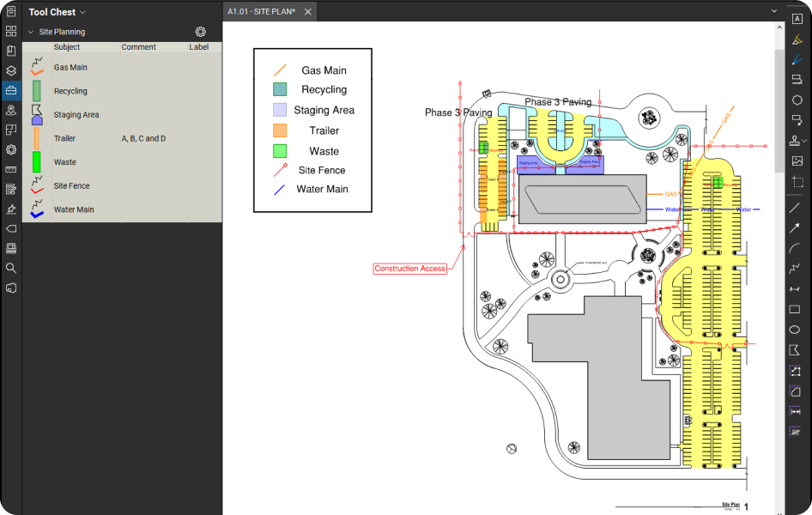This screenshot has width=812, height=515.
Task: Insert an image with the Image tool
Action: [x=797, y=161]
